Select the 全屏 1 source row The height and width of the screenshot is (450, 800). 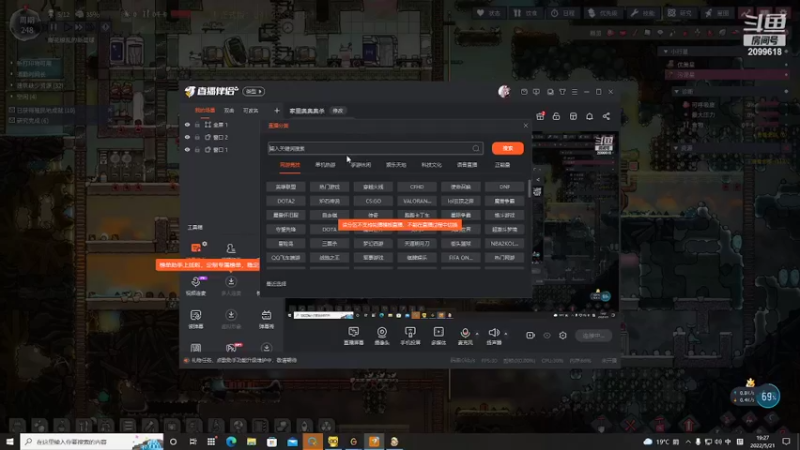tap(222, 124)
